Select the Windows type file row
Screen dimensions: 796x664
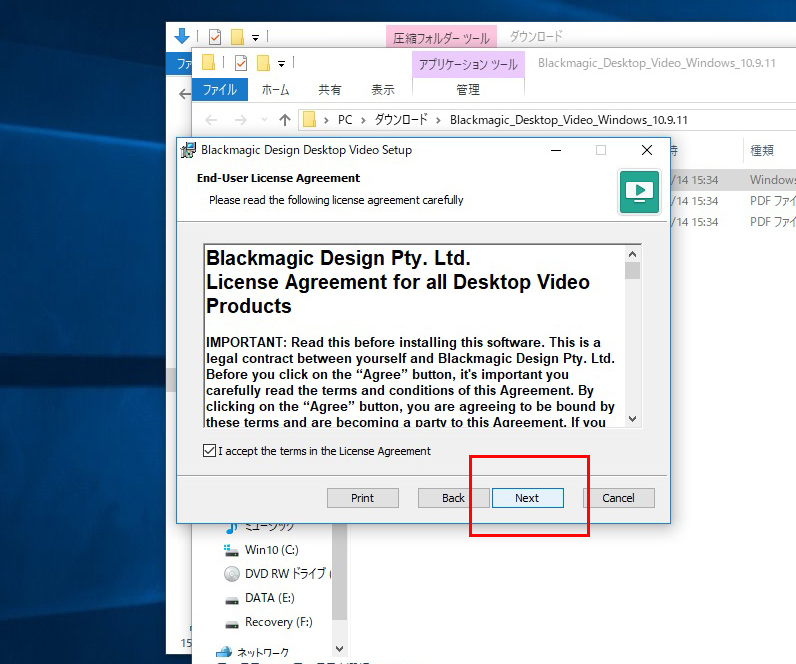tap(733, 180)
